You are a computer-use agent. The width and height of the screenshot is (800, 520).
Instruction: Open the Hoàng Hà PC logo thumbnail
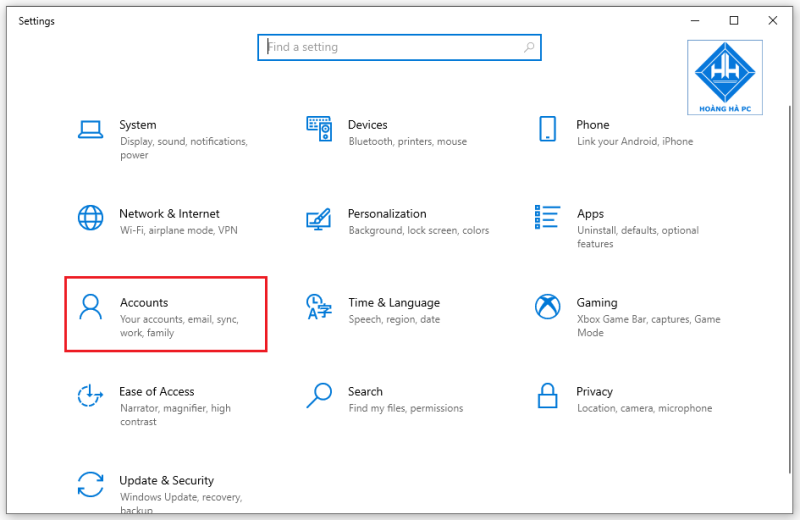coord(724,78)
